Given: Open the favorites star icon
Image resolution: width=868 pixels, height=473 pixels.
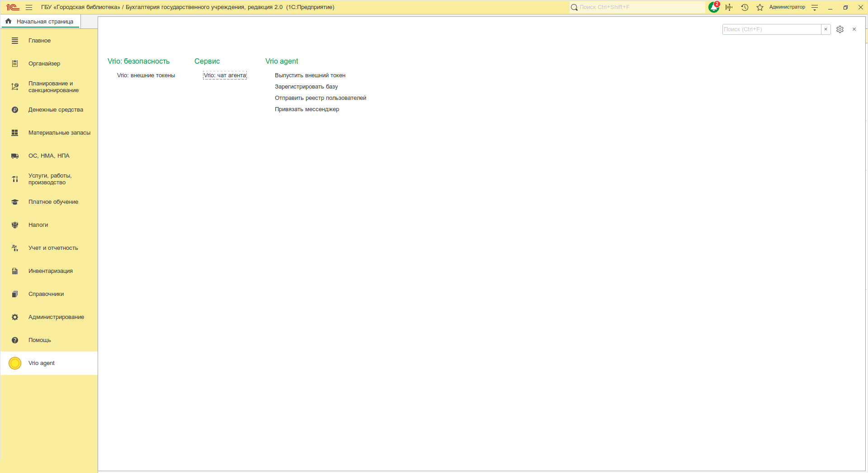Looking at the screenshot, I should 760,7.
